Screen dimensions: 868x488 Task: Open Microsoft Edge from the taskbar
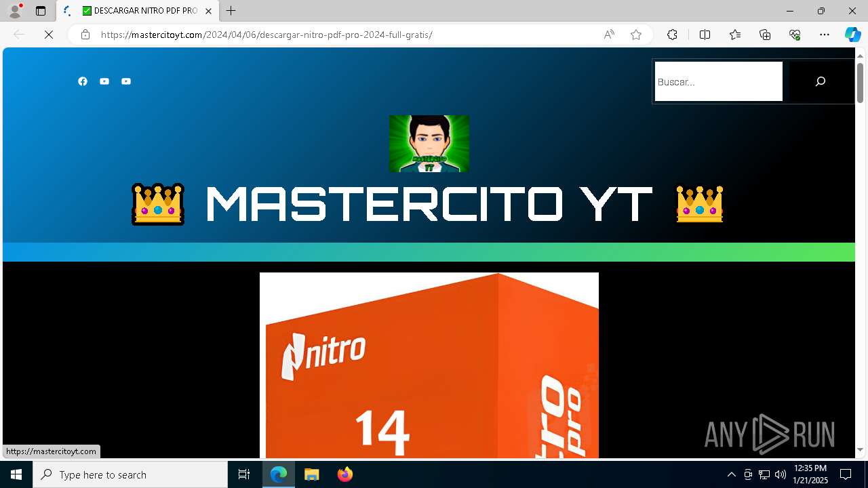point(279,474)
